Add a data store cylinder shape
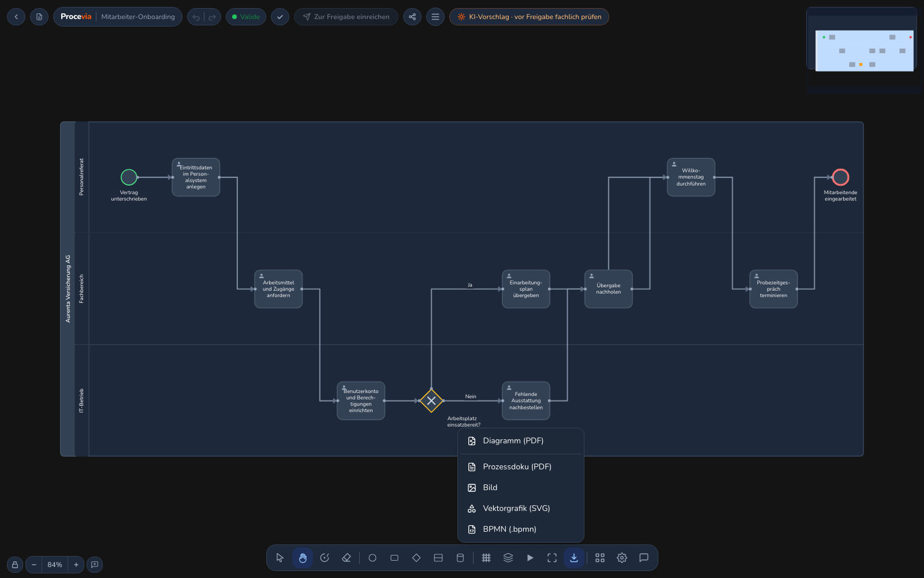This screenshot has height=578, width=924. pyautogui.click(x=460, y=558)
